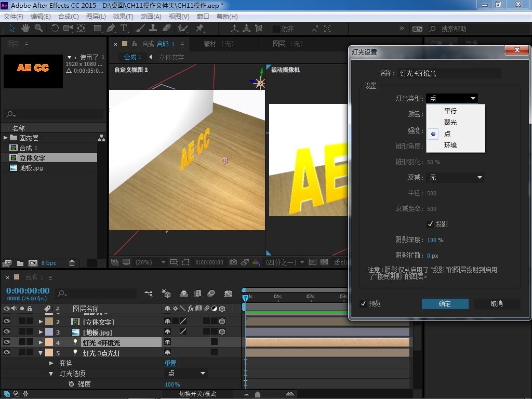Expand the 变换 transform group
Screen dimensions: 532x399
point(51,363)
